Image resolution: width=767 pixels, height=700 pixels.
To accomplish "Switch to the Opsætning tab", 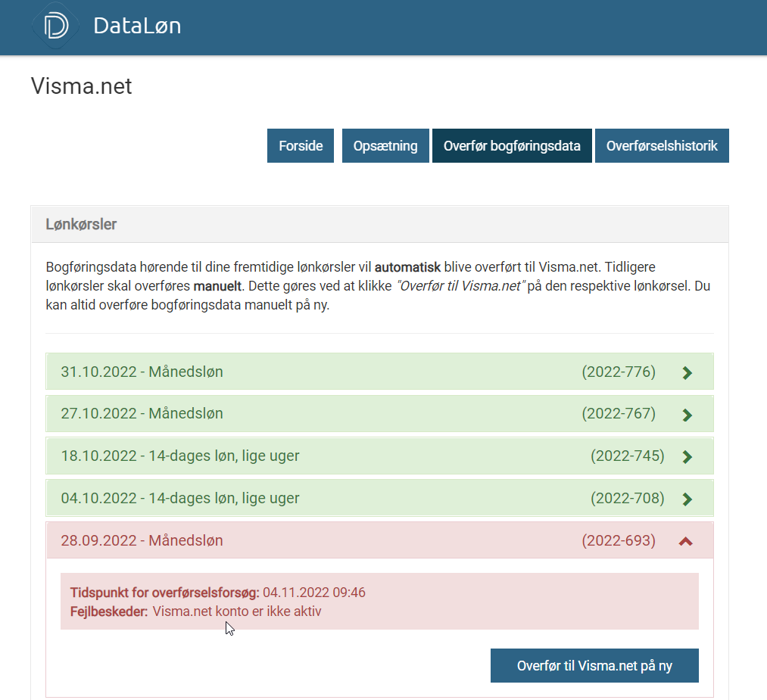I will point(385,146).
